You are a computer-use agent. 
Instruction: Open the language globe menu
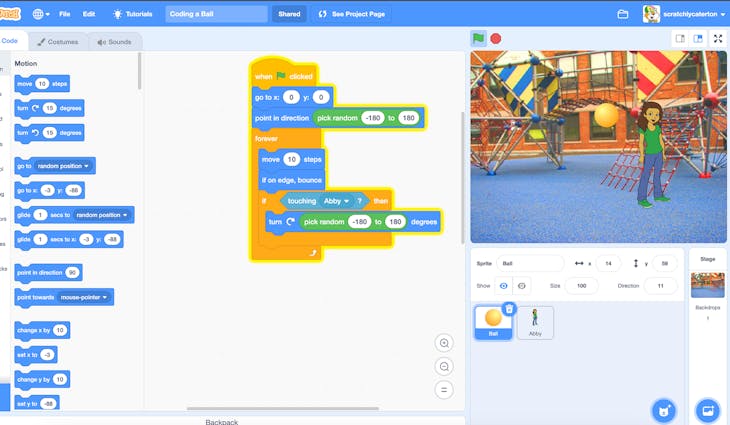pyautogui.click(x=41, y=14)
